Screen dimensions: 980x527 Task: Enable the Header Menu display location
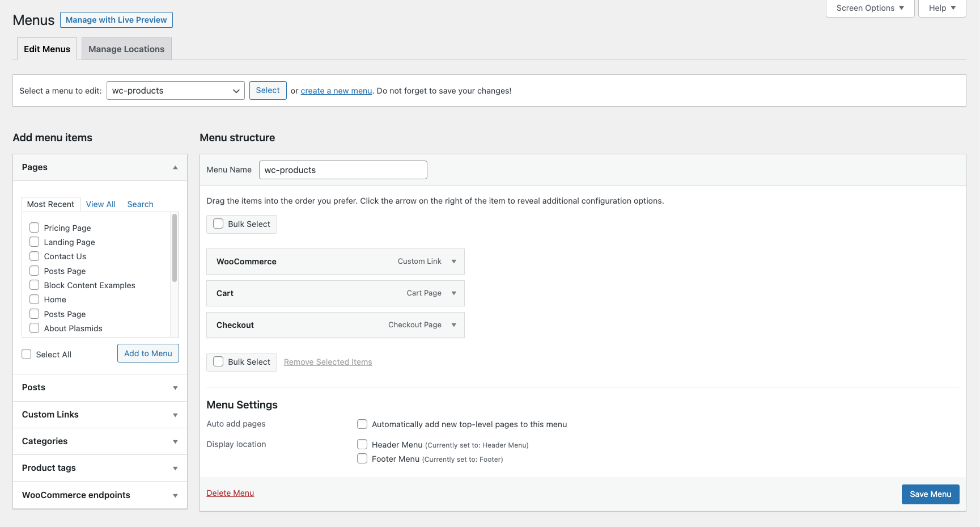coord(362,444)
